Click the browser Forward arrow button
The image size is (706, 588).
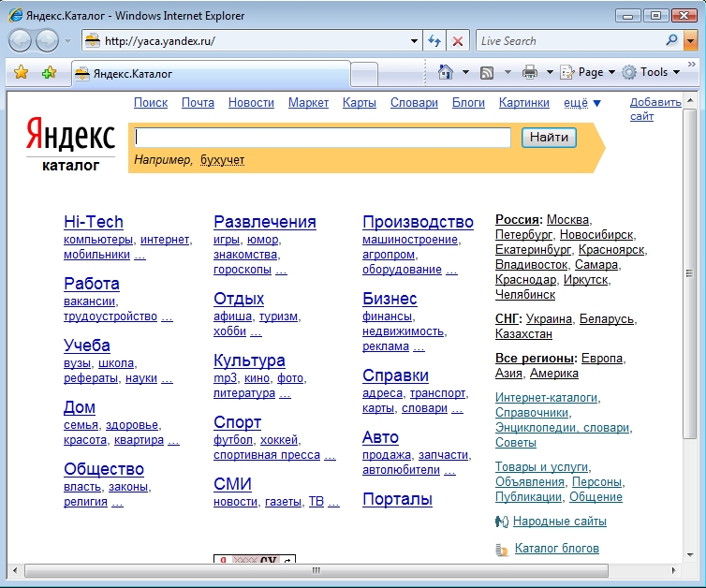point(47,41)
